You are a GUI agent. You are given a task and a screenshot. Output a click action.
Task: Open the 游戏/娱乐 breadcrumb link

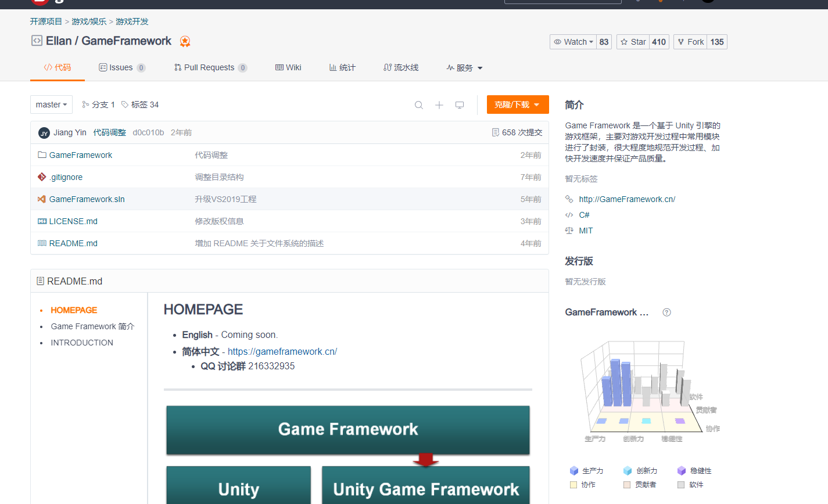(x=89, y=21)
